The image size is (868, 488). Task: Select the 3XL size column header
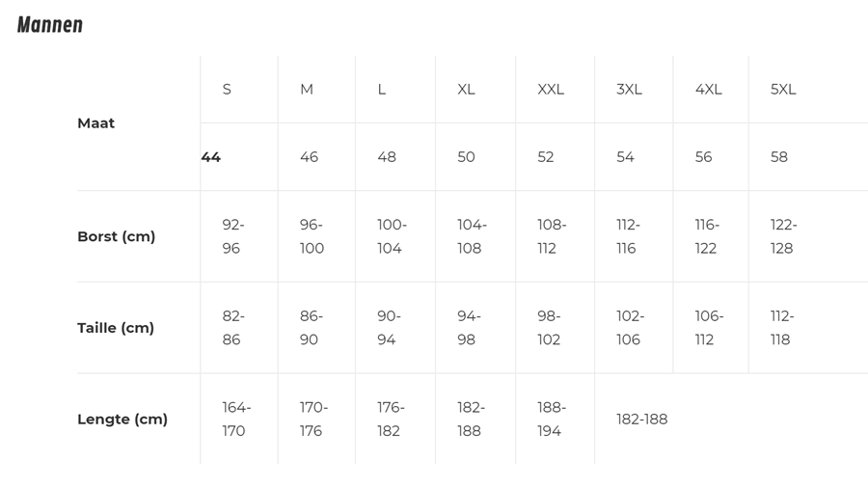click(x=629, y=90)
